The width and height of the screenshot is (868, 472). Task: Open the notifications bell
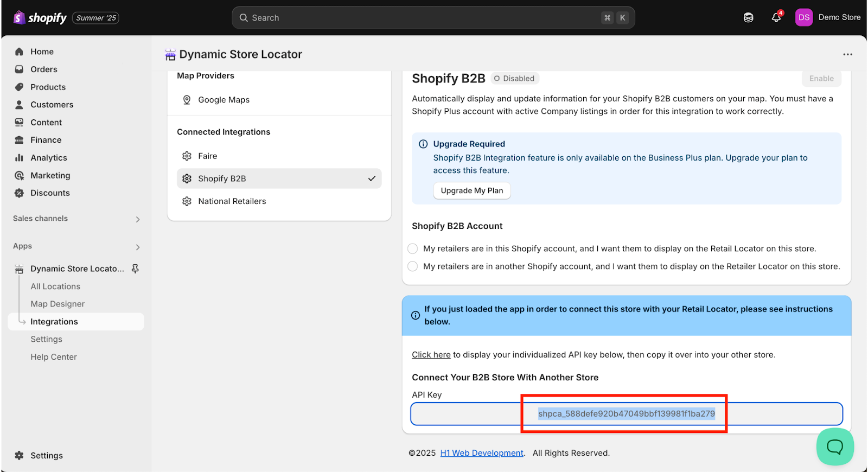(x=776, y=17)
